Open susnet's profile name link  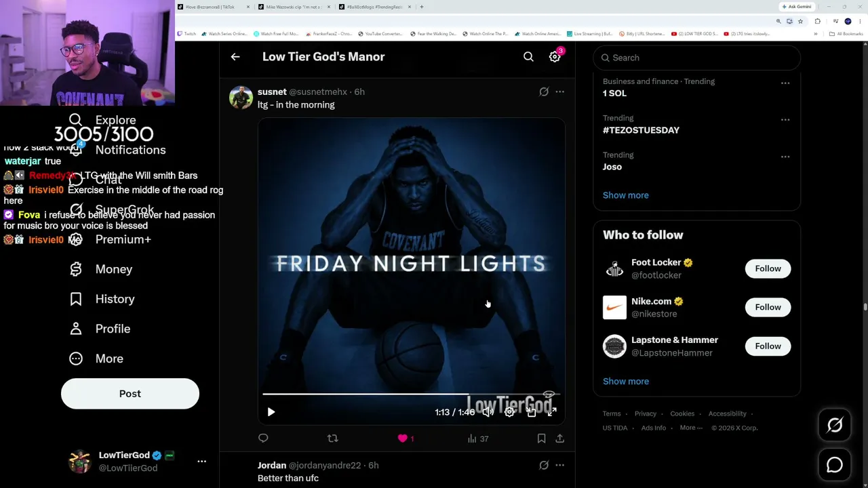(x=272, y=91)
